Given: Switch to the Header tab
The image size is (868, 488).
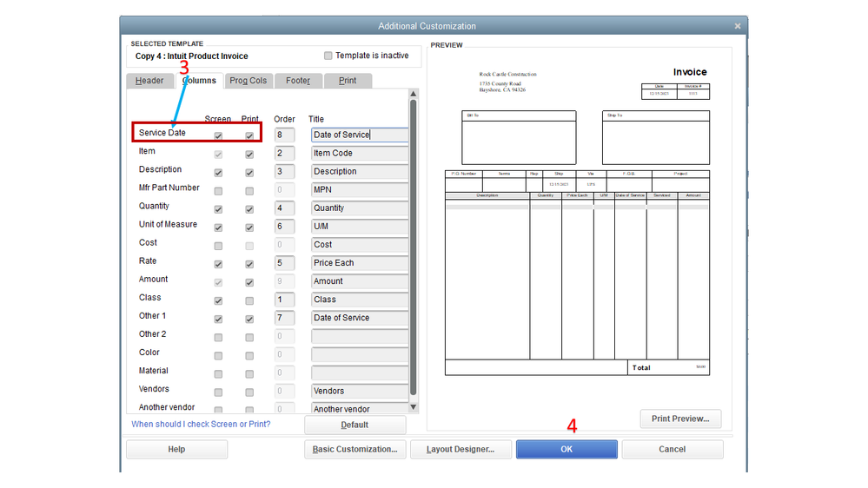Looking at the screenshot, I should coord(149,81).
